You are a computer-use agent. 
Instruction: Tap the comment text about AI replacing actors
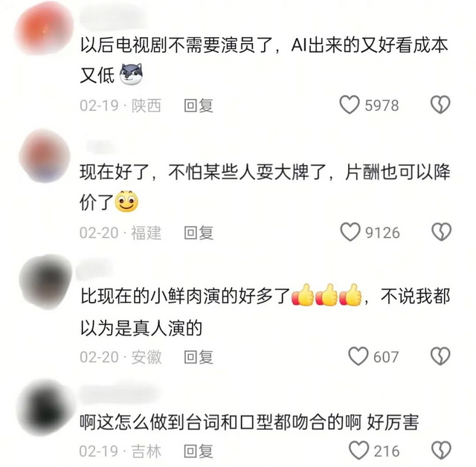click(264, 59)
